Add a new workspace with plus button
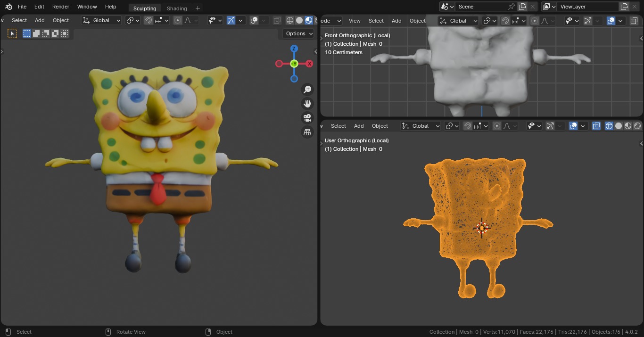Image resolution: width=644 pixels, height=337 pixels. click(198, 8)
